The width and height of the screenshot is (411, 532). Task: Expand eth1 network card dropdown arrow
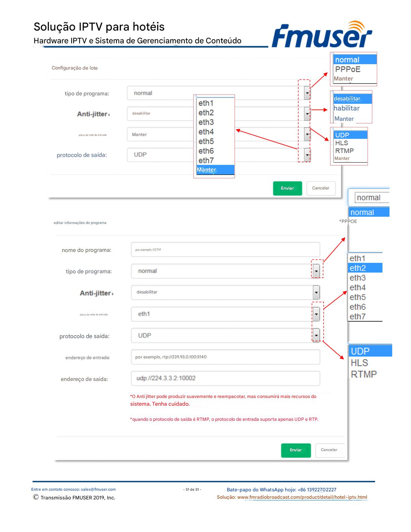pos(316,314)
